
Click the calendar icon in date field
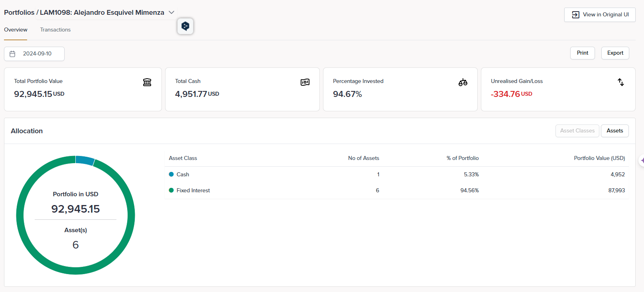tap(12, 54)
